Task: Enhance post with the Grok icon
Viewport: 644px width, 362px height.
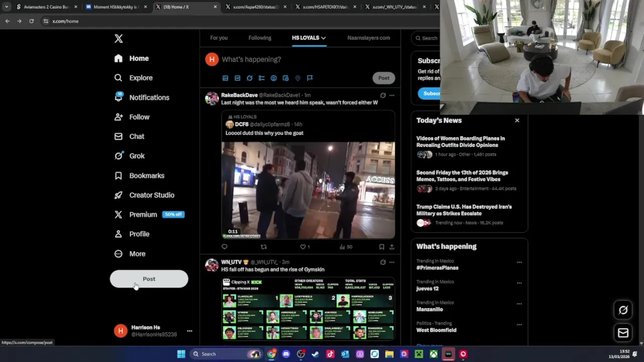Action: [250, 78]
